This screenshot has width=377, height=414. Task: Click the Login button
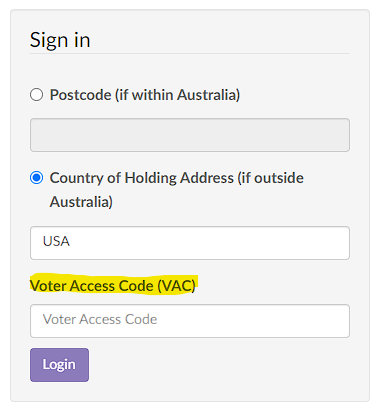(x=59, y=365)
